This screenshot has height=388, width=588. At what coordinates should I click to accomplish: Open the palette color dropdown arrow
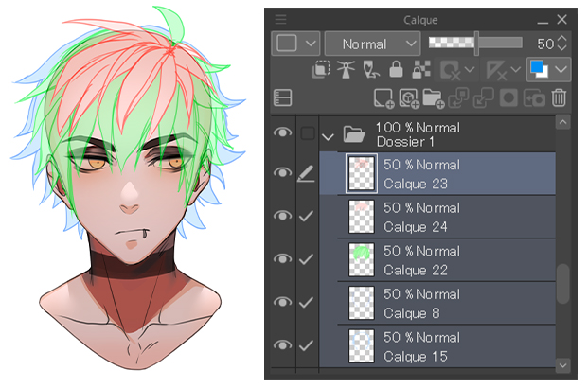click(x=311, y=44)
